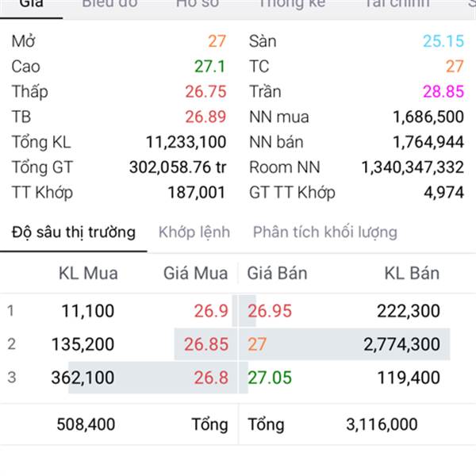Tap the ask price 27 in row two

pyautogui.click(x=257, y=344)
